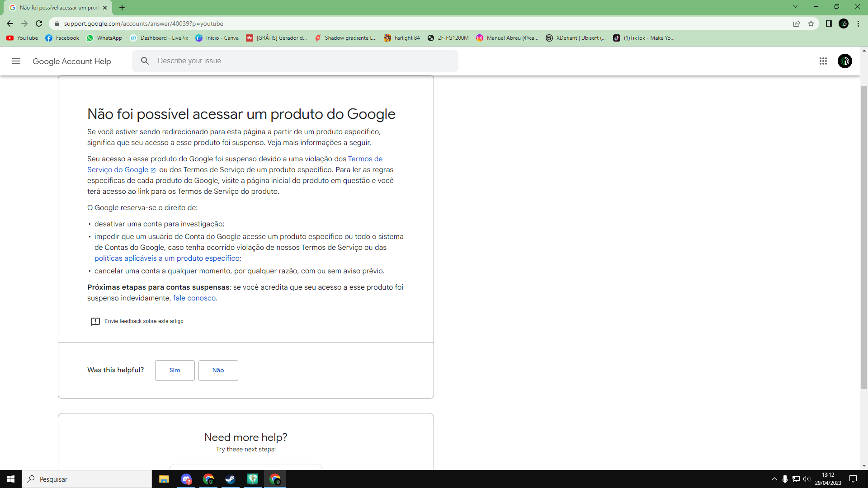Click the TikTok icon in bookmarks bar
Viewport: 868px width, 488px height.
pos(616,38)
